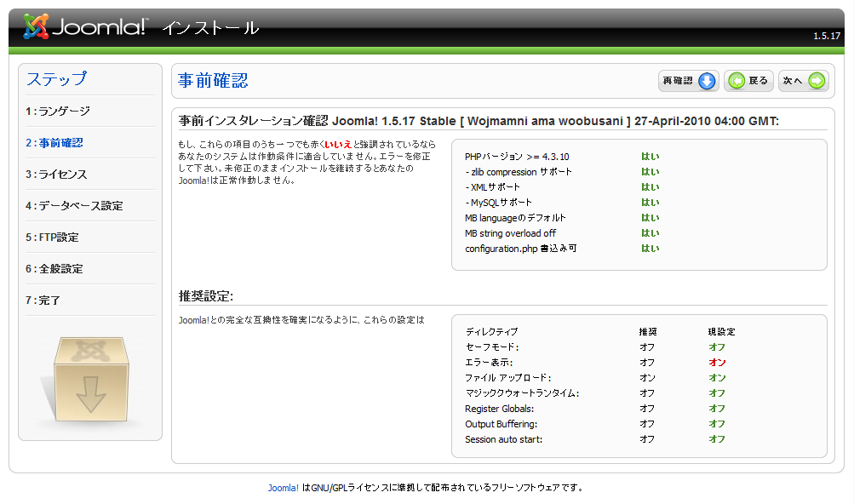This screenshot has width=854, height=504.
Task: Click the 1.5.17 version number in header
Action: point(827,36)
